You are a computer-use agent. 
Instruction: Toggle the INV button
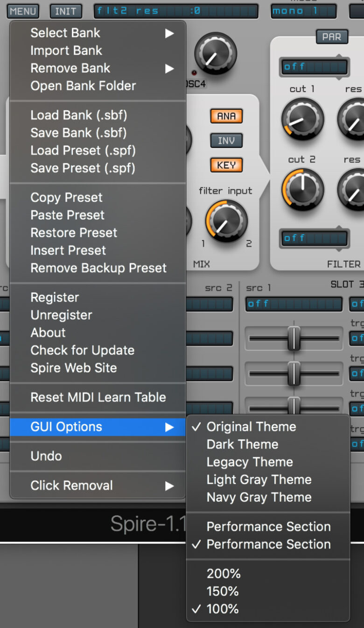tap(226, 140)
